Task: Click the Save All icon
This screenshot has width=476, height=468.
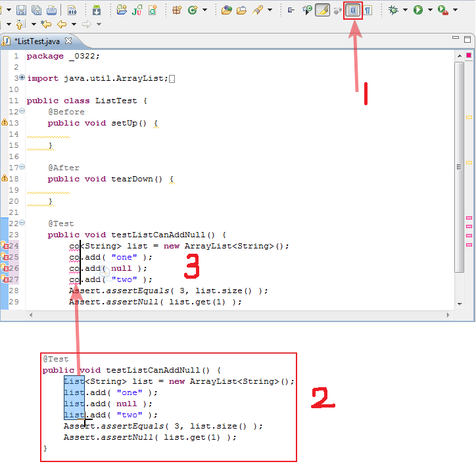Action: click(x=36, y=10)
